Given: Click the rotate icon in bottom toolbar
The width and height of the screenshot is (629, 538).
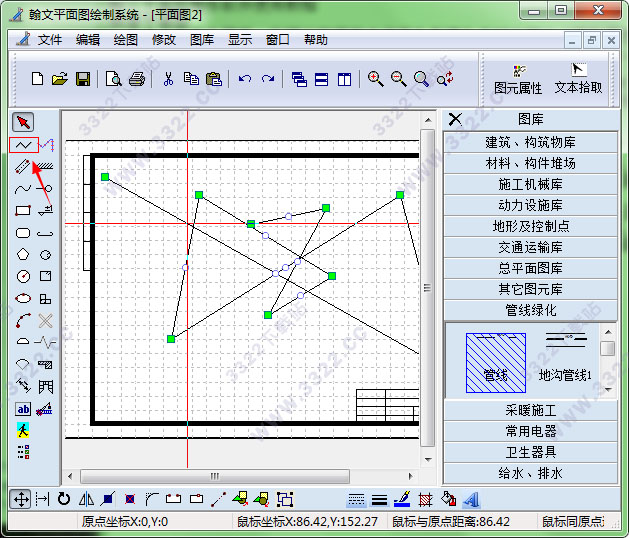Looking at the screenshot, I should tap(64, 498).
